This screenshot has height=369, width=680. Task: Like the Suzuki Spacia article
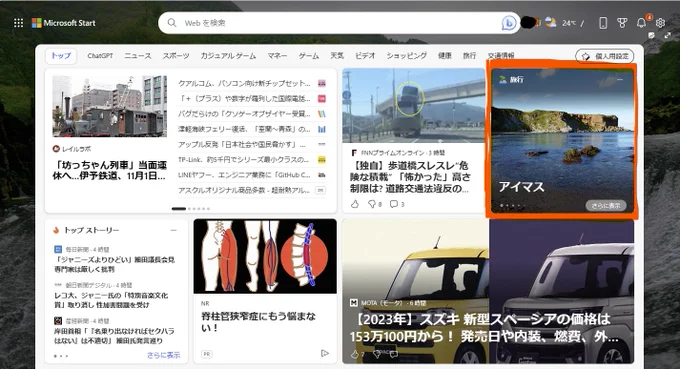coord(355,354)
